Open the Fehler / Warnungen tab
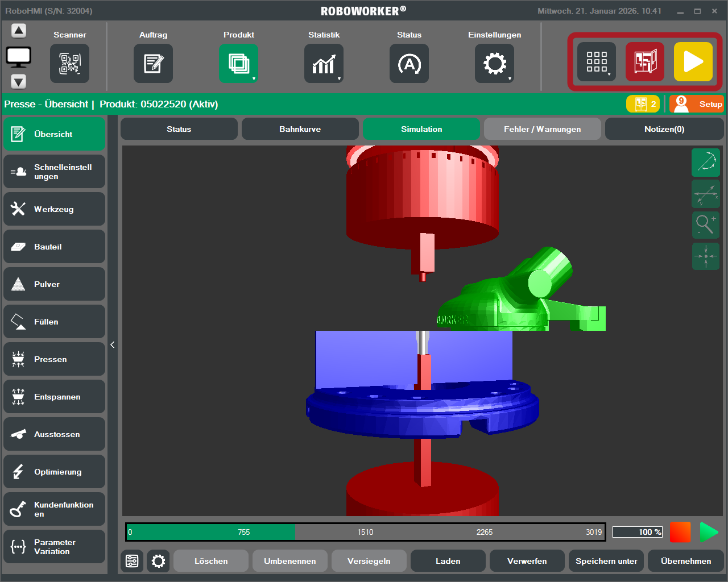The image size is (728, 582). (x=543, y=129)
